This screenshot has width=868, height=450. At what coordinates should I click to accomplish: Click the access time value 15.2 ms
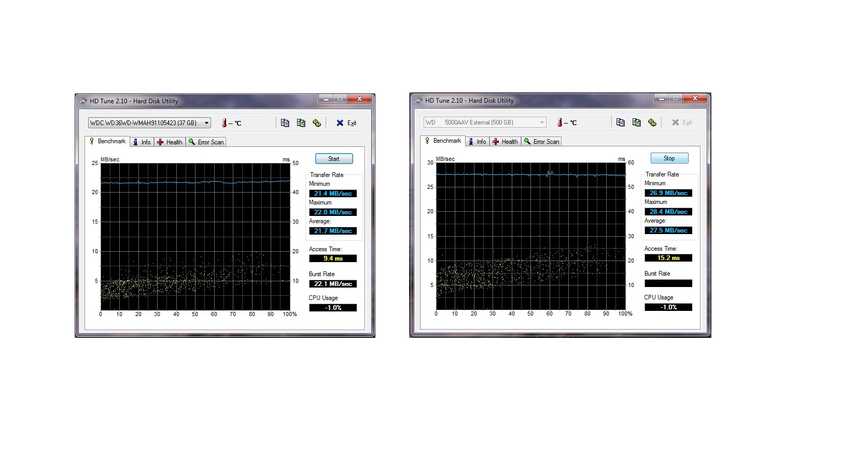click(668, 258)
